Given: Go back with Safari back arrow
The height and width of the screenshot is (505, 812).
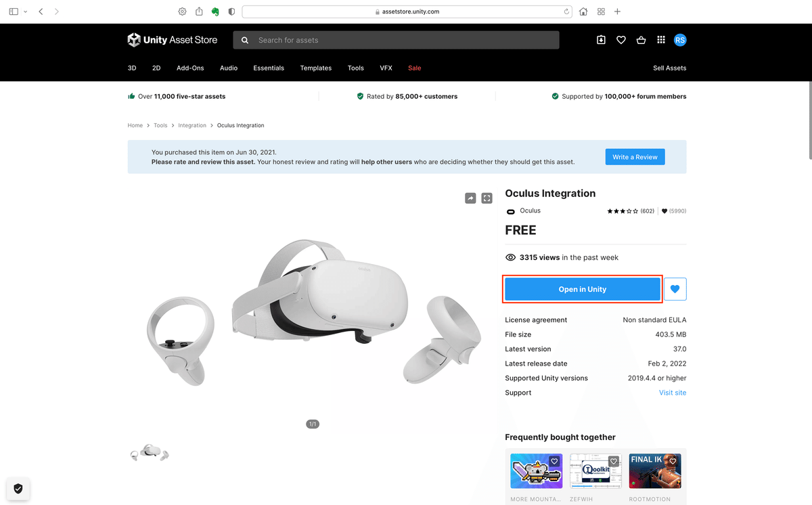Looking at the screenshot, I should click(x=41, y=12).
